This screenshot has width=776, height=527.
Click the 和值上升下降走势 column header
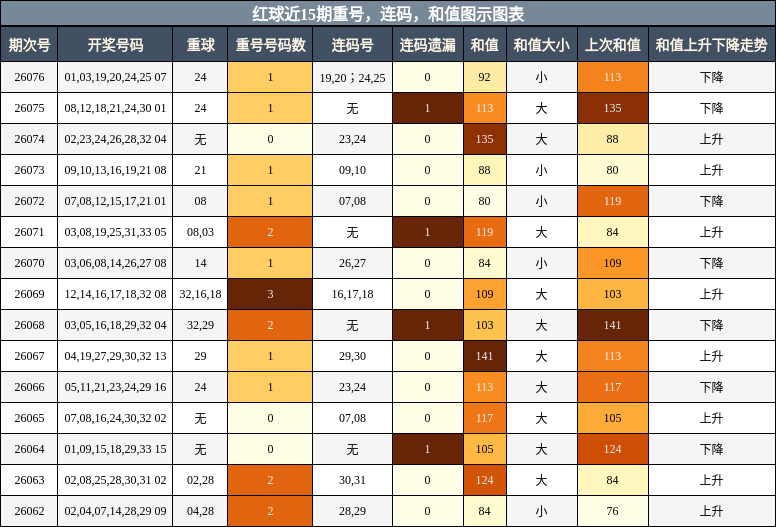point(712,45)
